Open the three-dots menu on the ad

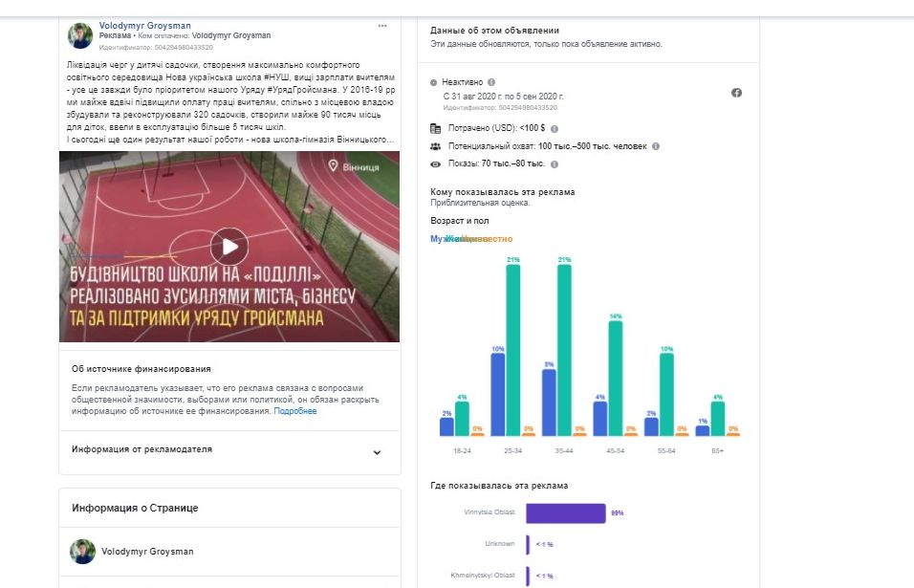point(382,25)
